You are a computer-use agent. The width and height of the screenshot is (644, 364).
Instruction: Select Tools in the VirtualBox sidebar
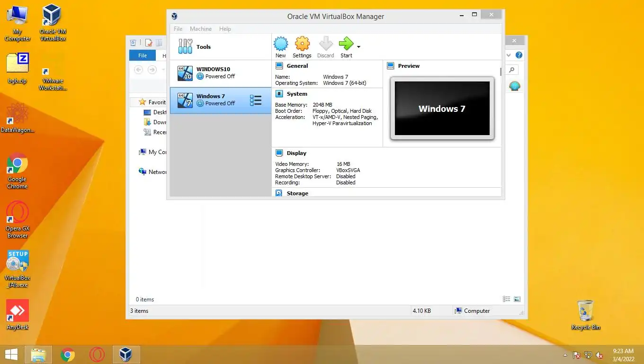point(221,46)
